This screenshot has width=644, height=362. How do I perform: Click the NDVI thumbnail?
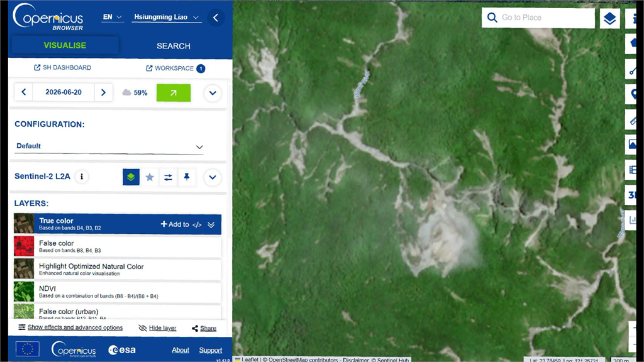24,292
